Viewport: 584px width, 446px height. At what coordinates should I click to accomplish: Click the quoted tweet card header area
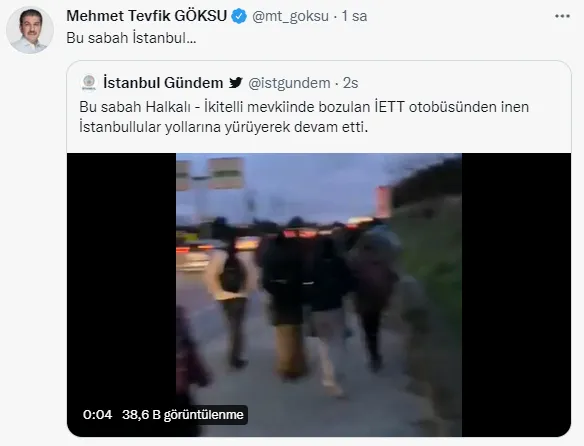[x=319, y=83]
